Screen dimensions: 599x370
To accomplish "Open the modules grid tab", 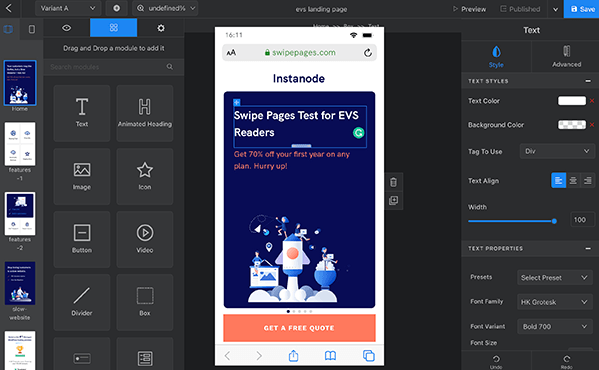I will (x=113, y=28).
